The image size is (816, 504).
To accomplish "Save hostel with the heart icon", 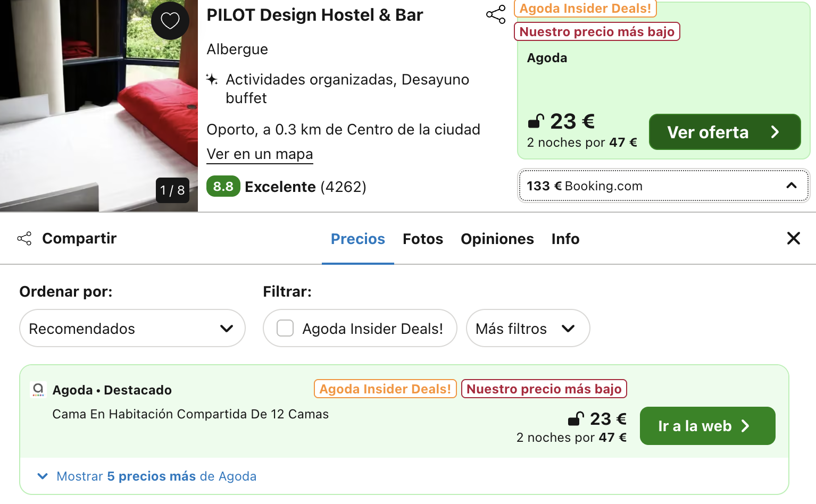I will (x=170, y=21).
